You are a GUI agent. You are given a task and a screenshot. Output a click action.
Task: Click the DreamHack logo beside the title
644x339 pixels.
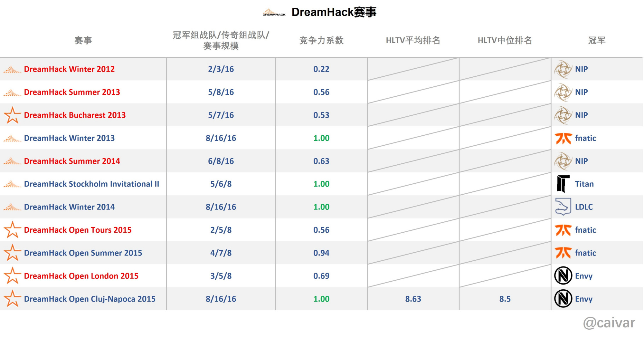(x=274, y=12)
